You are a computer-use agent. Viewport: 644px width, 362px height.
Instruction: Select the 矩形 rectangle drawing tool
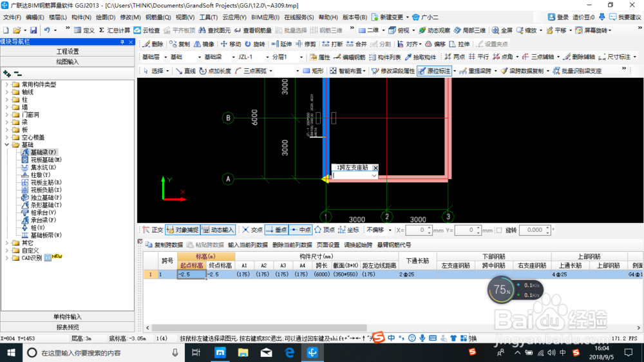tap(313, 71)
